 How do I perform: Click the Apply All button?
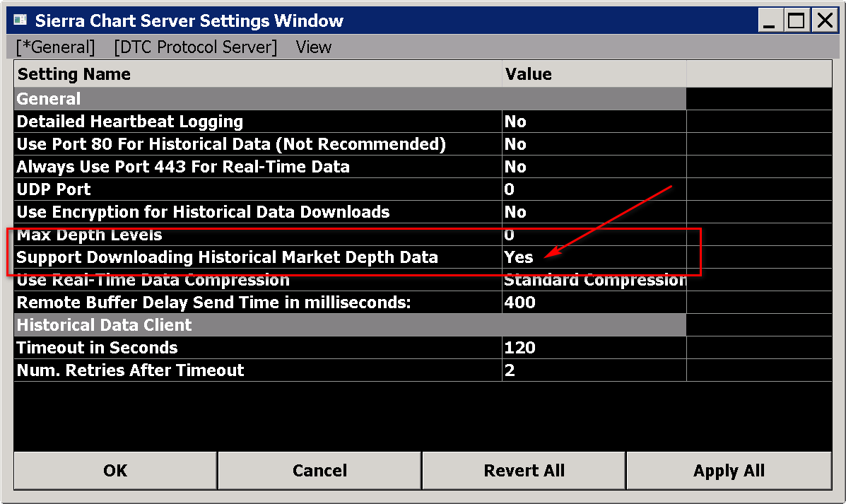pyautogui.click(x=729, y=471)
